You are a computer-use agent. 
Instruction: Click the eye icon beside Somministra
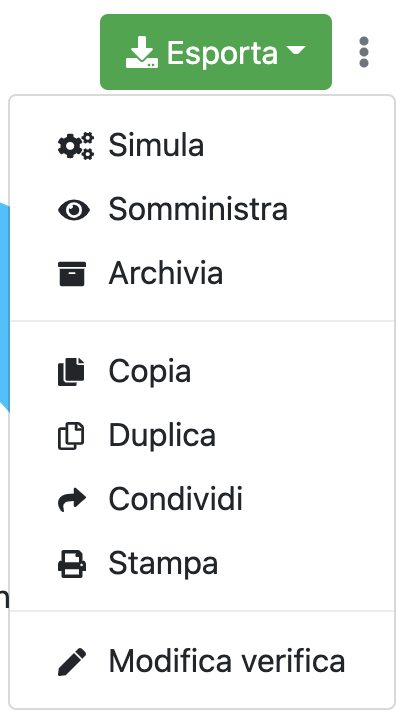point(74,210)
